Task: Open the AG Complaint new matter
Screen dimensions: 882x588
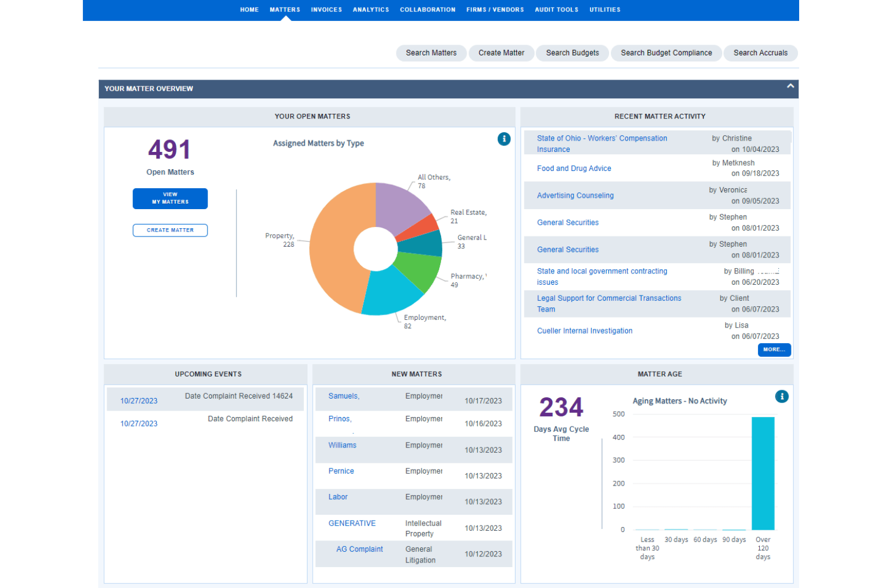Action: 359,549
